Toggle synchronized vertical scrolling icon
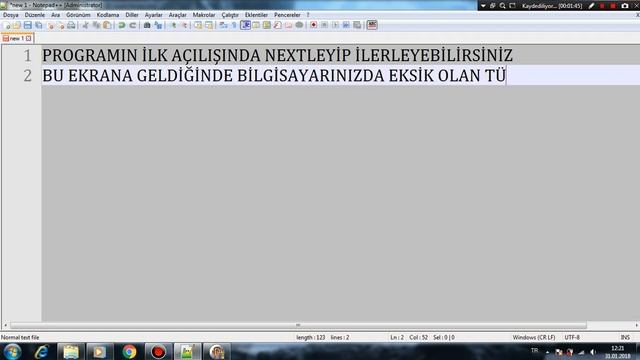 198,25
